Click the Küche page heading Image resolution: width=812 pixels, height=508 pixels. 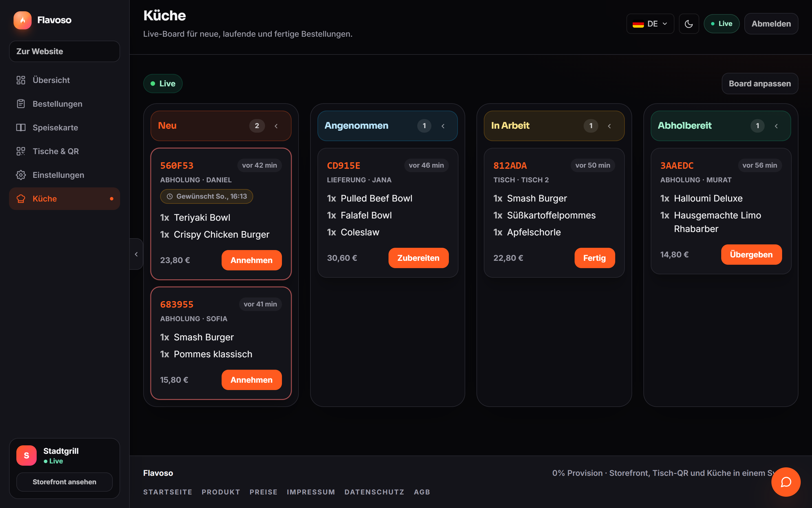164,16
